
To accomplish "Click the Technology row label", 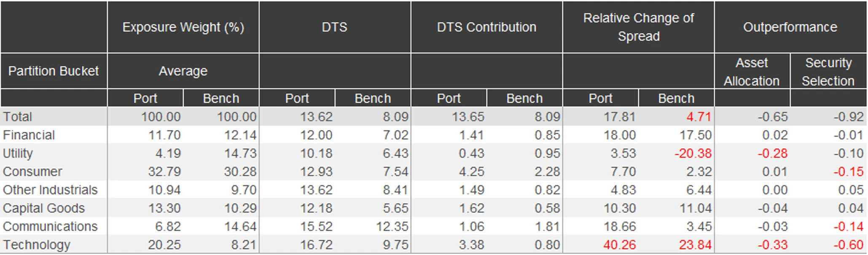I will pos(37,245).
